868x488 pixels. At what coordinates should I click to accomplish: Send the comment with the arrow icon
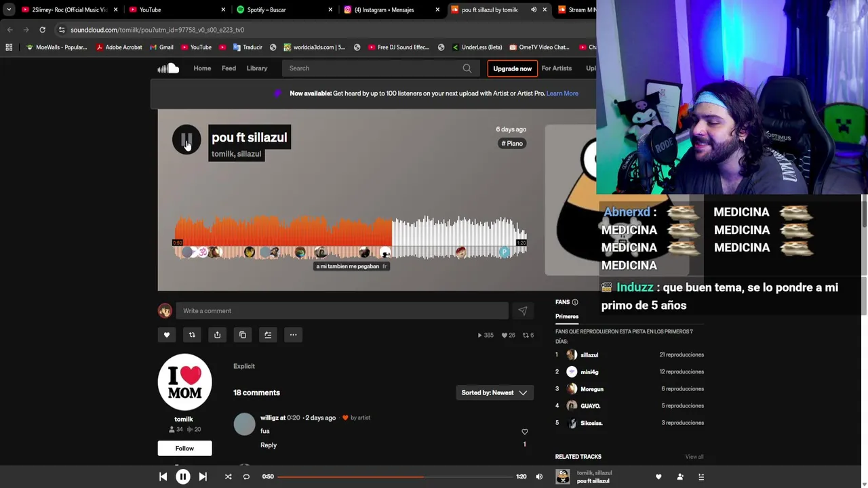click(x=522, y=311)
